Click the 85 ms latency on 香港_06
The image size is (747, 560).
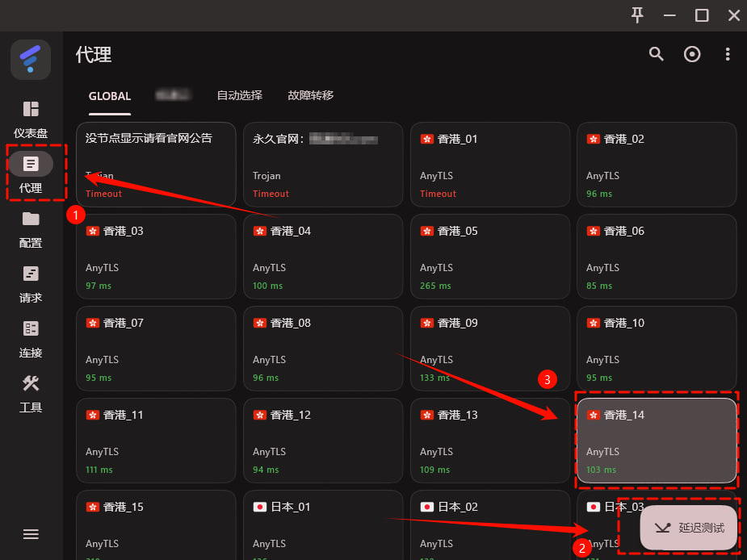[599, 286]
